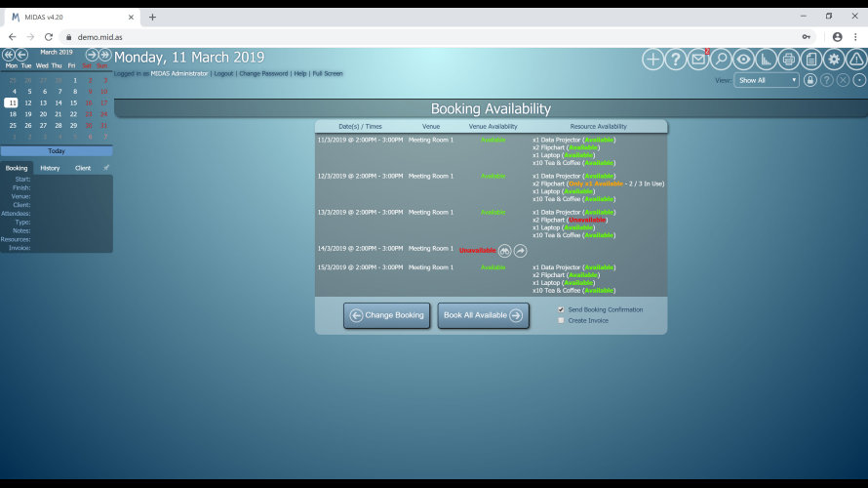Click the padlock icon beside View dropdown
Image resolution: width=868 pixels, height=488 pixels.
pos(809,80)
